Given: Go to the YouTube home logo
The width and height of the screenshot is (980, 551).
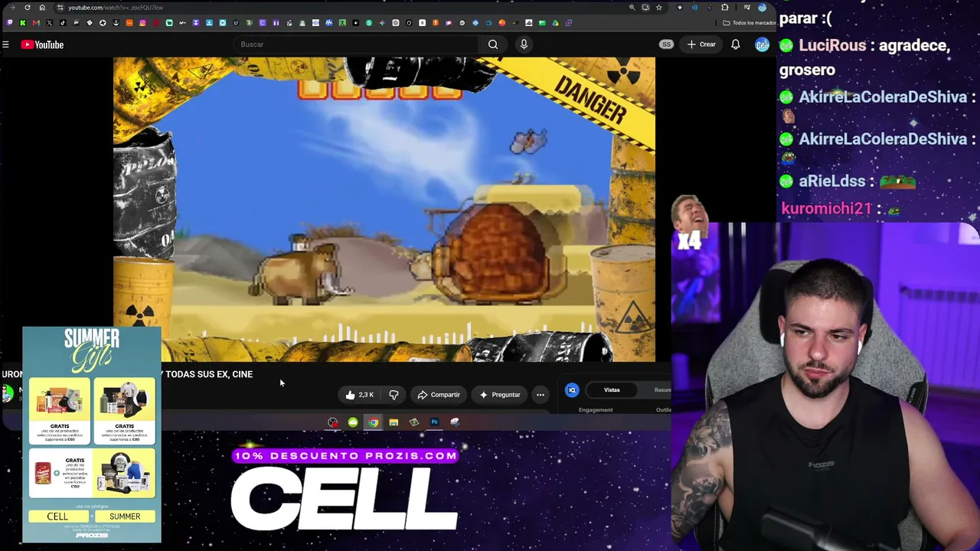Looking at the screenshot, I should tap(43, 44).
